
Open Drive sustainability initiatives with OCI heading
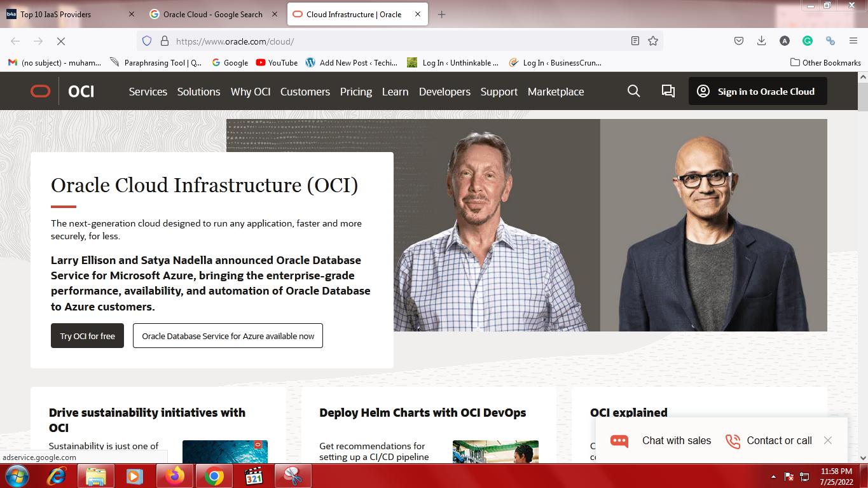point(147,420)
